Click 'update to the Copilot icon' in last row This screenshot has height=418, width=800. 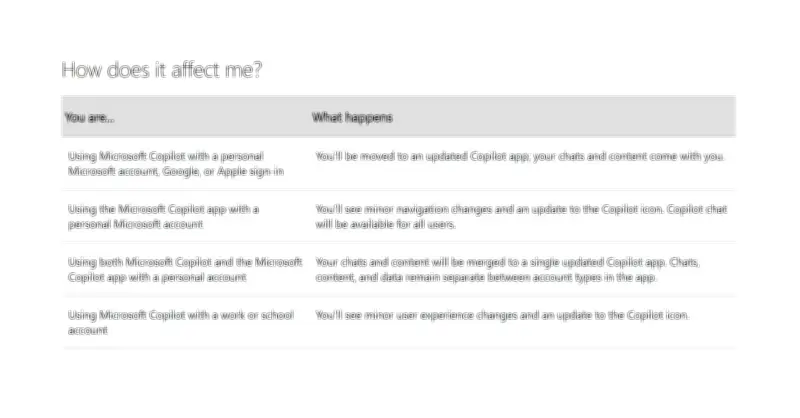coord(622,315)
